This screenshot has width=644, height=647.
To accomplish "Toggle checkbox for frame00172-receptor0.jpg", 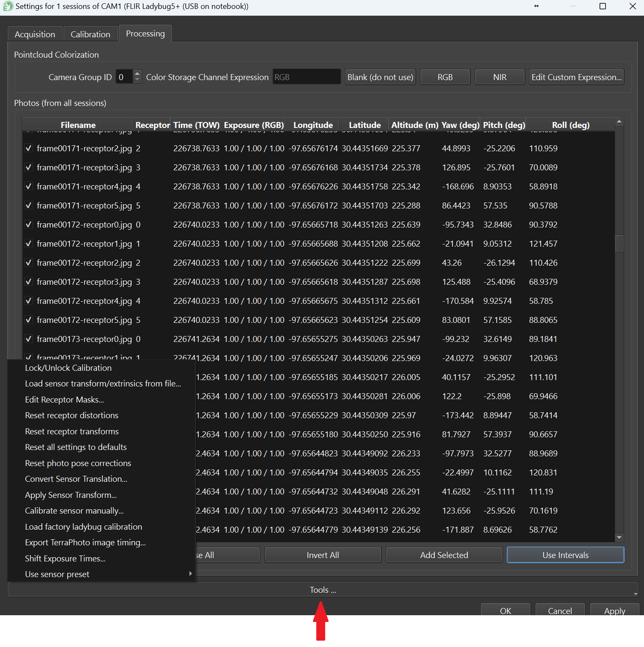I will click(28, 225).
